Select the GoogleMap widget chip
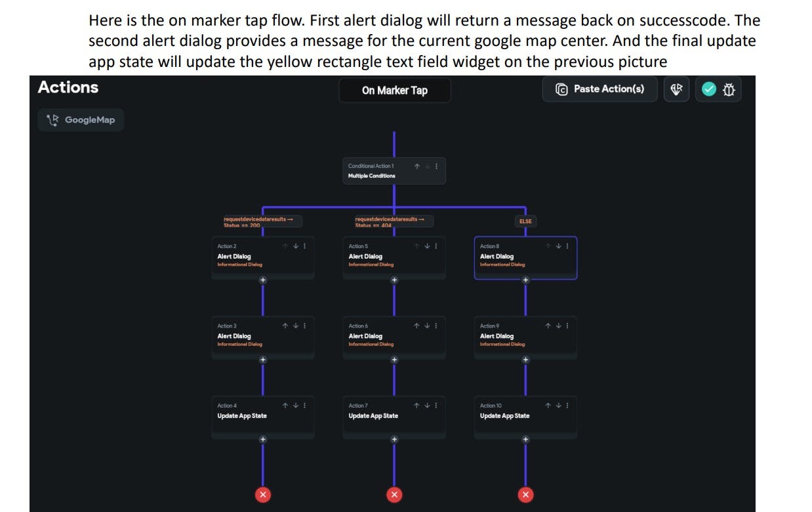 pyautogui.click(x=81, y=120)
